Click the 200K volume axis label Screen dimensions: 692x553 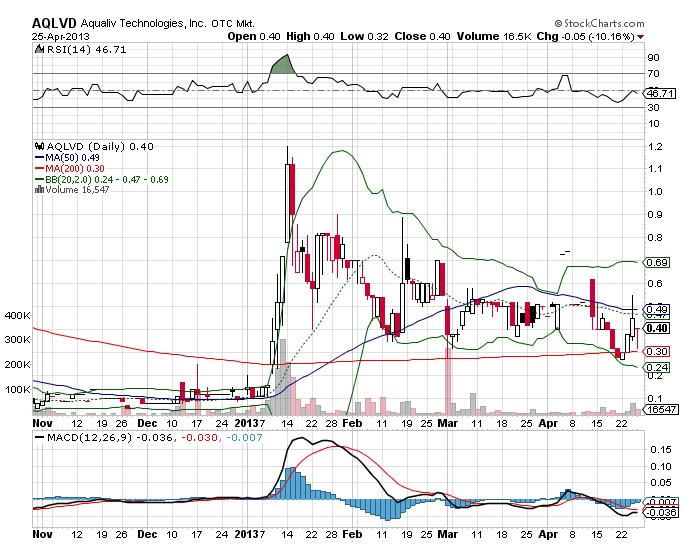coord(18,365)
